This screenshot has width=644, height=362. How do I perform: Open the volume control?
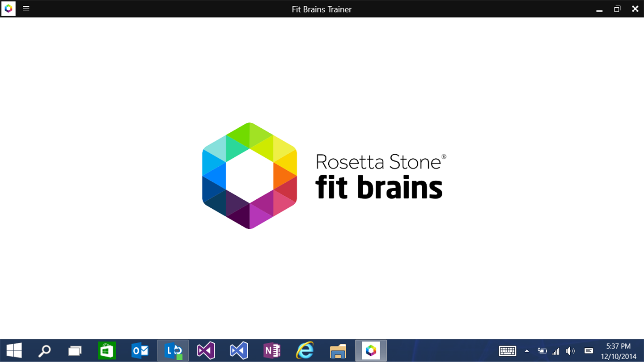click(570, 351)
